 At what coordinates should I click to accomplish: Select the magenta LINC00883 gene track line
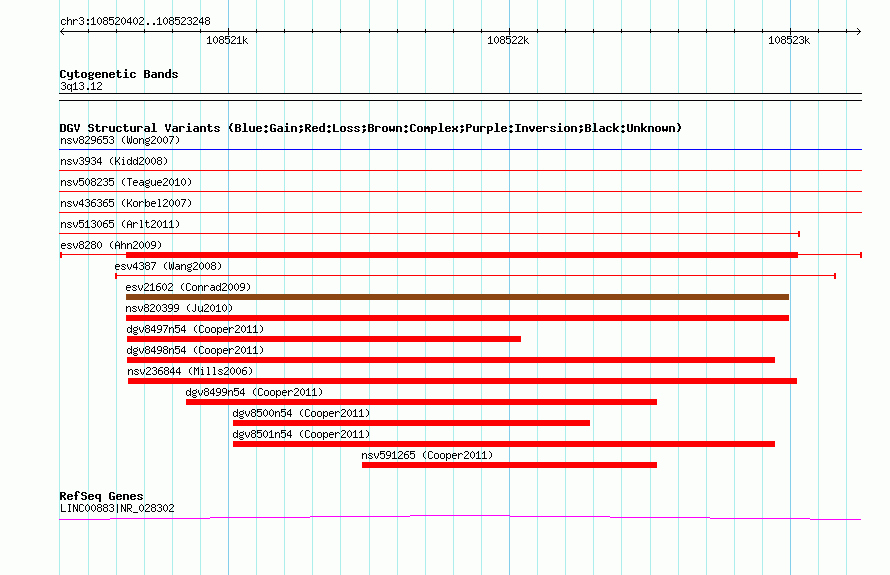tap(460, 517)
